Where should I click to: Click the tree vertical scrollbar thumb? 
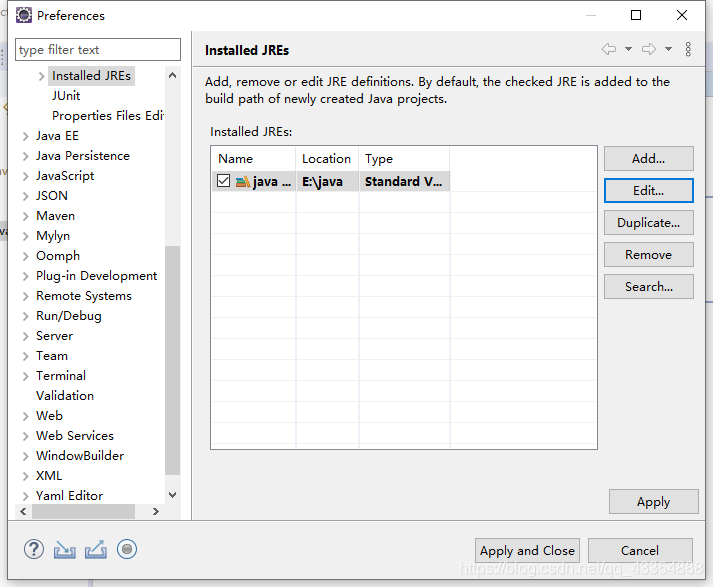(172, 360)
